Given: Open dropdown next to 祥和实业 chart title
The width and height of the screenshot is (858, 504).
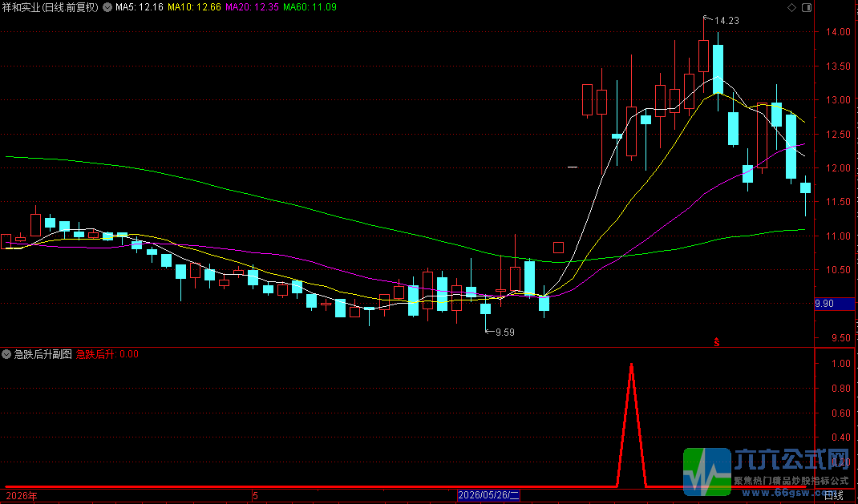Looking at the screenshot, I should (107, 7).
